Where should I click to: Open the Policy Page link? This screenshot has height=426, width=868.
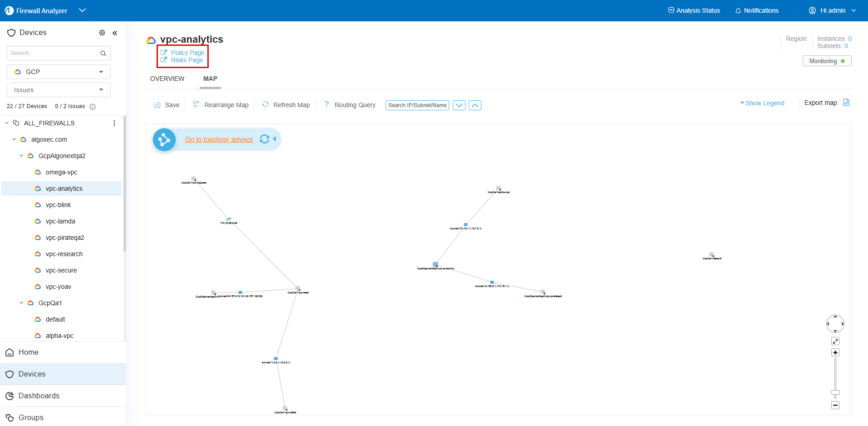pyautogui.click(x=187, y=53)
